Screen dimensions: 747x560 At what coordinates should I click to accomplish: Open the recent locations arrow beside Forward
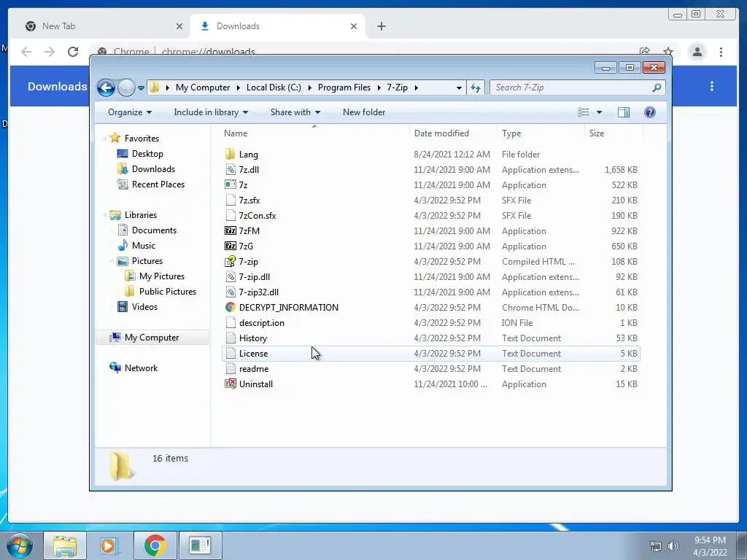pos(141,88)
